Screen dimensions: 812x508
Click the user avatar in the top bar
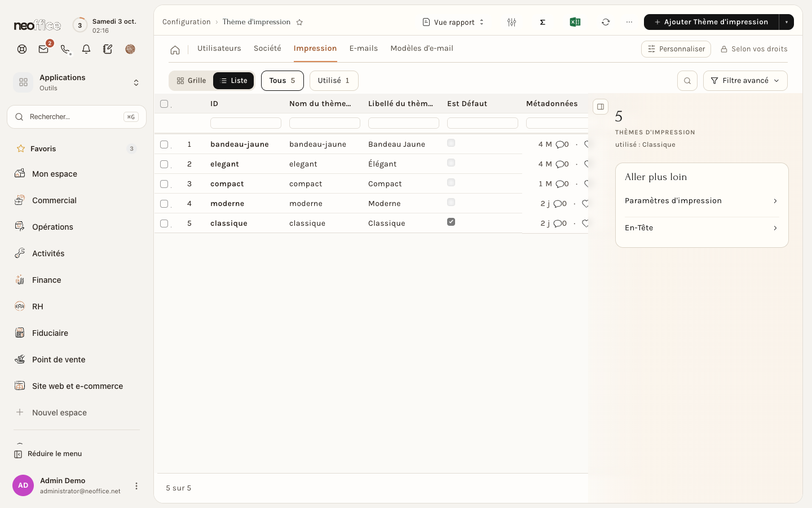130,49
